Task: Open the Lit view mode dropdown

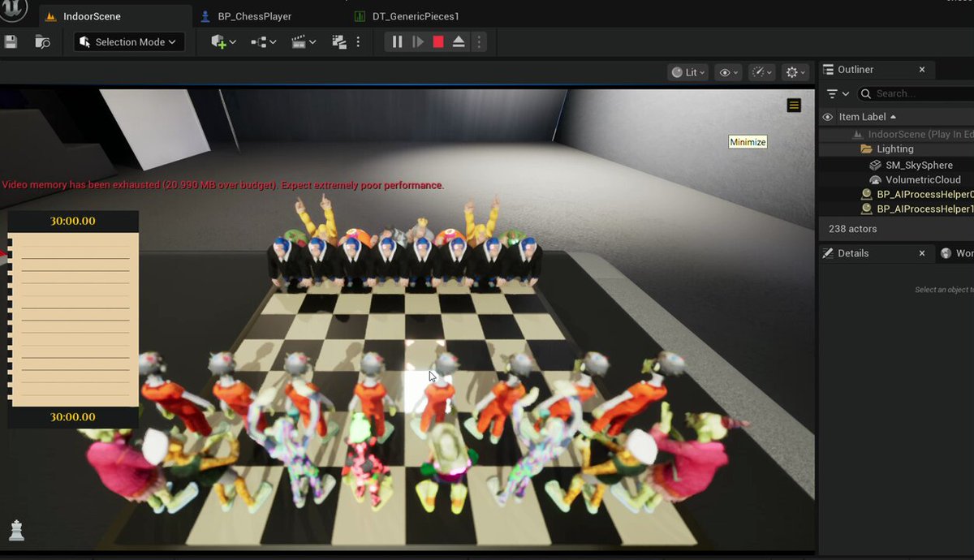Action: point(688,72)
